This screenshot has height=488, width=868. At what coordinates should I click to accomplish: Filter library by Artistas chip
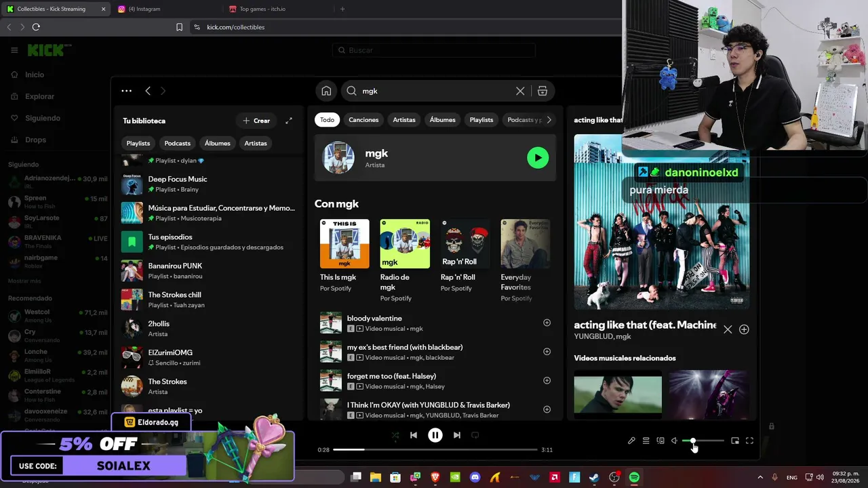pos(256,143)
